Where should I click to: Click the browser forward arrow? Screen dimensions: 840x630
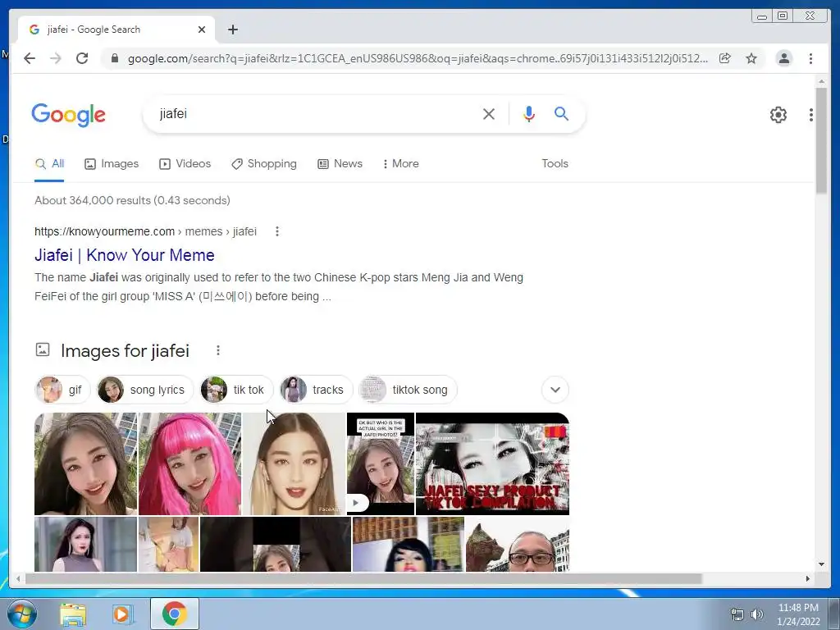tap(56, 58)
